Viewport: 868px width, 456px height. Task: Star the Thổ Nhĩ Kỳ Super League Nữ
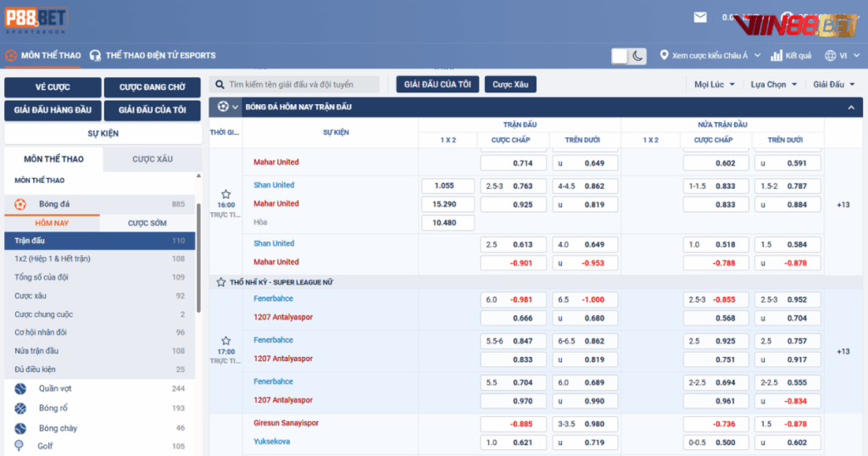(221, 281)
